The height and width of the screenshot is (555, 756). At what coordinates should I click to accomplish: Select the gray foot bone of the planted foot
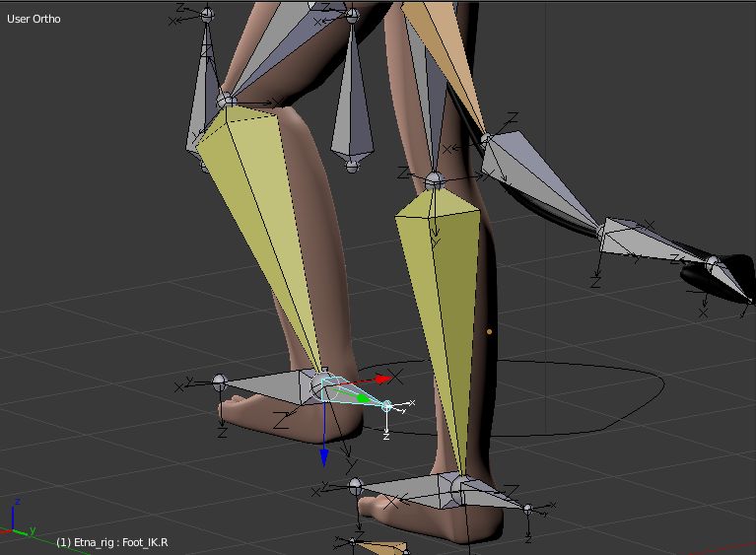click(x=410, y=489)
